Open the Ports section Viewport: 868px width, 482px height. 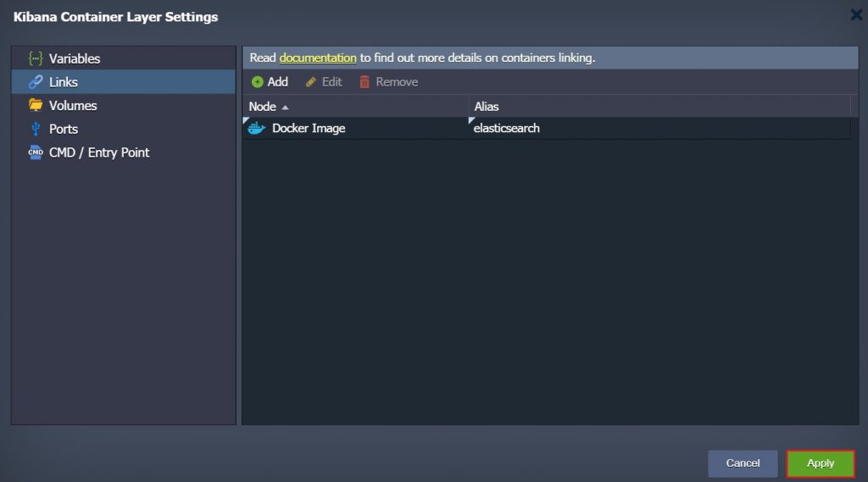[124, 129]
